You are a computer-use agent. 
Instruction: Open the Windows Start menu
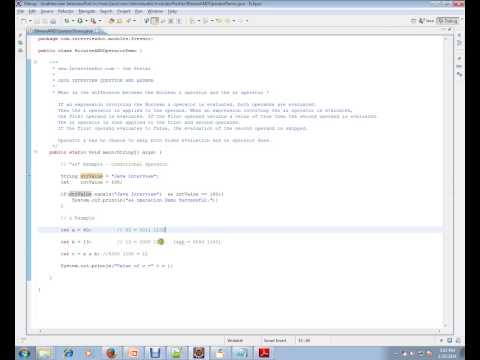click(24, 353)
